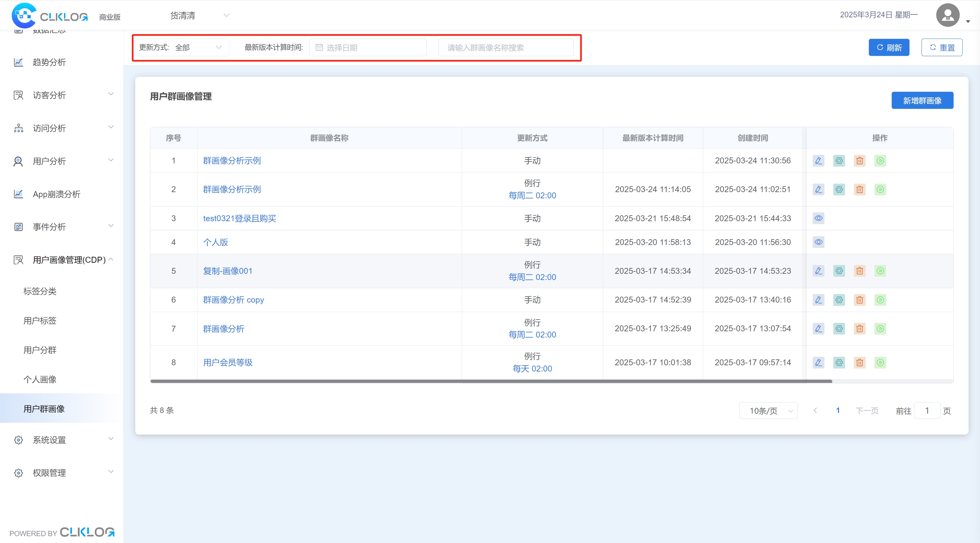Click 新增群画像 button
Viewport: 980px width, 543px height.
(x=922, y=100)
